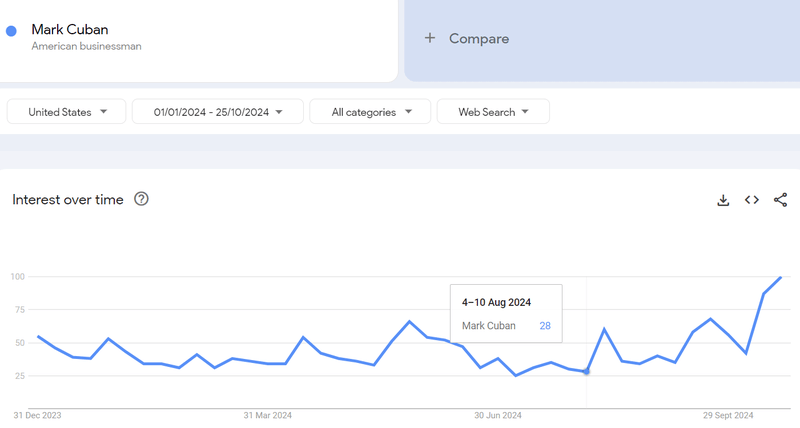Click the chart line peak at 100
This screenshot has height=428, width=800.
coord(780,277)
